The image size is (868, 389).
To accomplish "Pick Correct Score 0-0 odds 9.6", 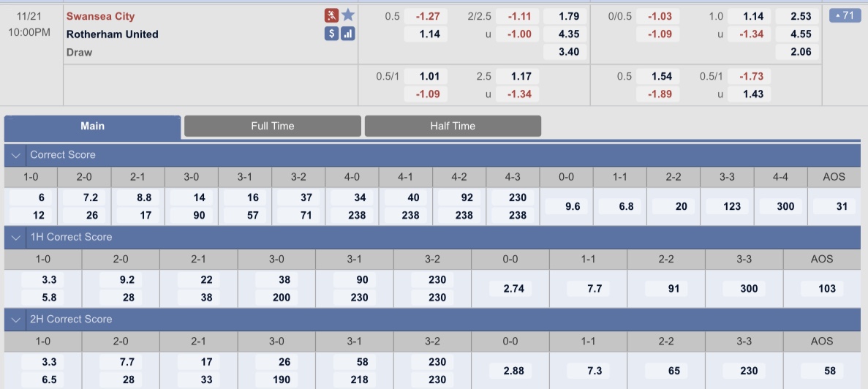I will pos(566,206).
